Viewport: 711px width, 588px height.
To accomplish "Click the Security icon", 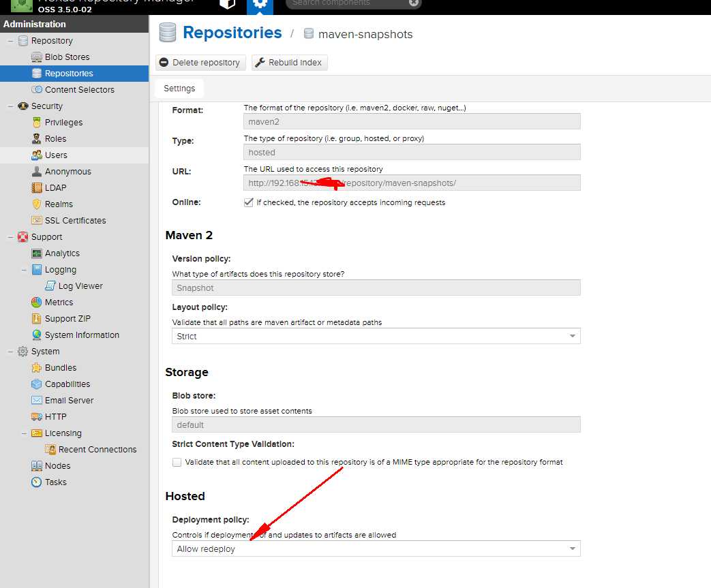I will click(22, 106).
